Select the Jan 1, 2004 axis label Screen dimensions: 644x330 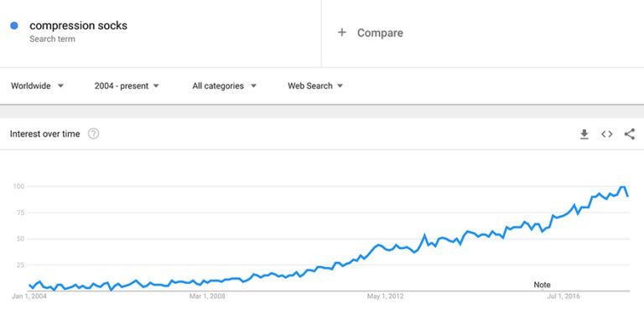click(29, 296)
